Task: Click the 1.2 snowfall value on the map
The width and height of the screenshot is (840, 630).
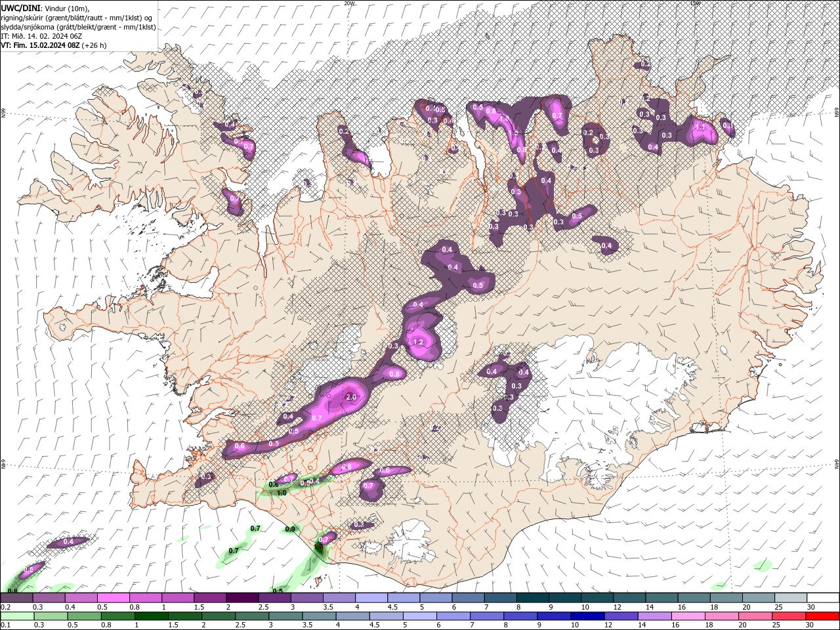Action: (x=419, y=343)
